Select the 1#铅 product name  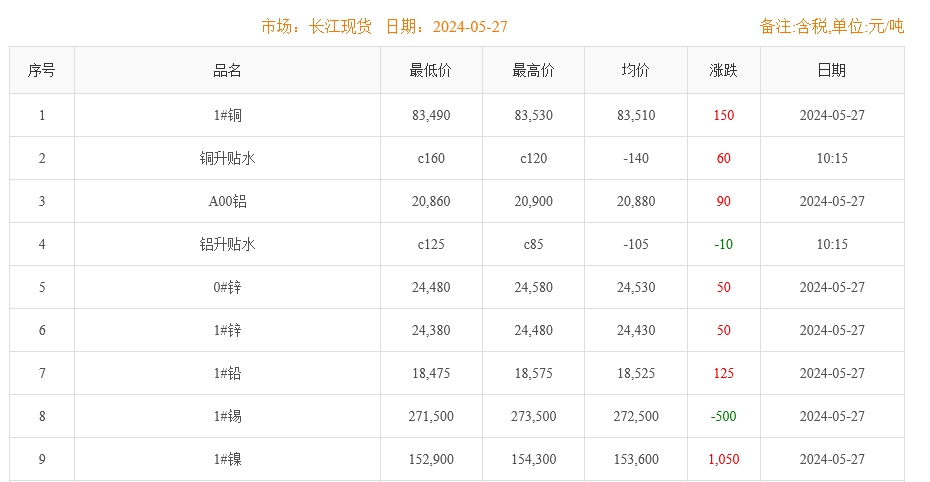pos(227,373)
